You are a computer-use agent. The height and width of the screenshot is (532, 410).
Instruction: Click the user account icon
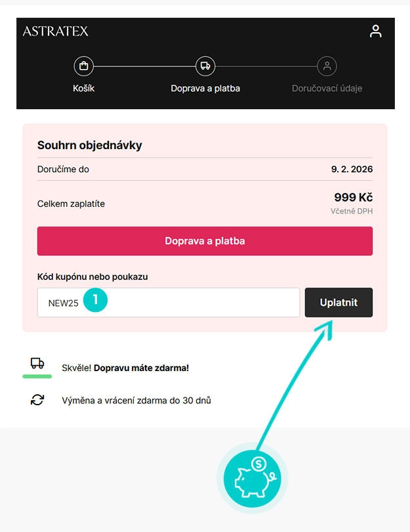(x=375, y=30)
